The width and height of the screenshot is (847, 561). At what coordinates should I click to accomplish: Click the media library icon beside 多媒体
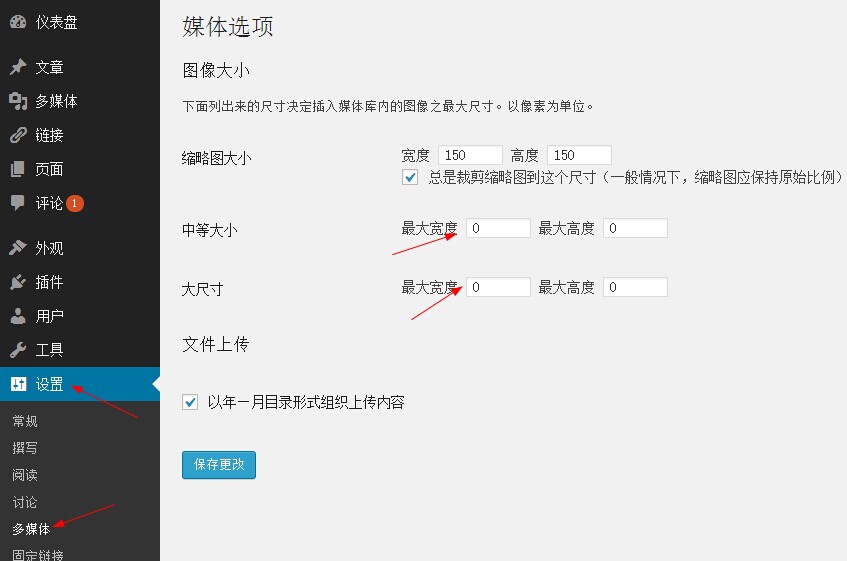pyautogui.click(x=18, y=101)
